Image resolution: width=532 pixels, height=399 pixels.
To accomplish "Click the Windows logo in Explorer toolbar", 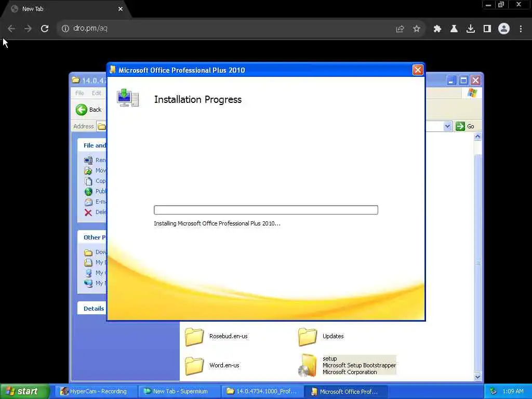I will coord(472,93).
